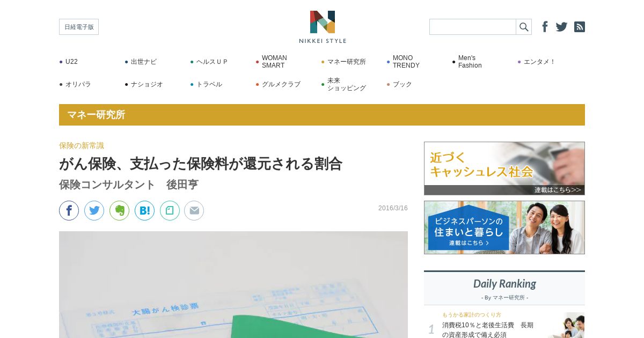Click the Nikkei Style logo
Image resolution: width=644 pixels, height=338 pixels.
323,27
